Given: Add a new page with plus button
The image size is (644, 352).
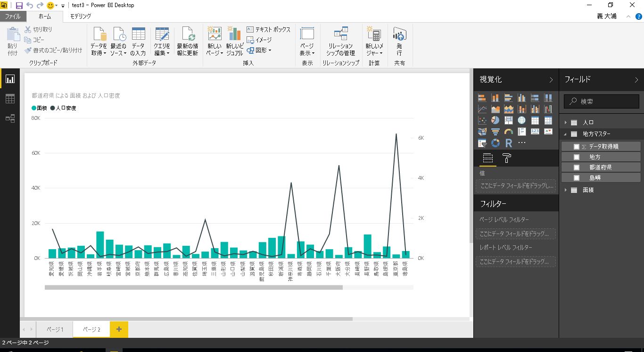Looking at the screenshot, I should click(x=119, y=329).
